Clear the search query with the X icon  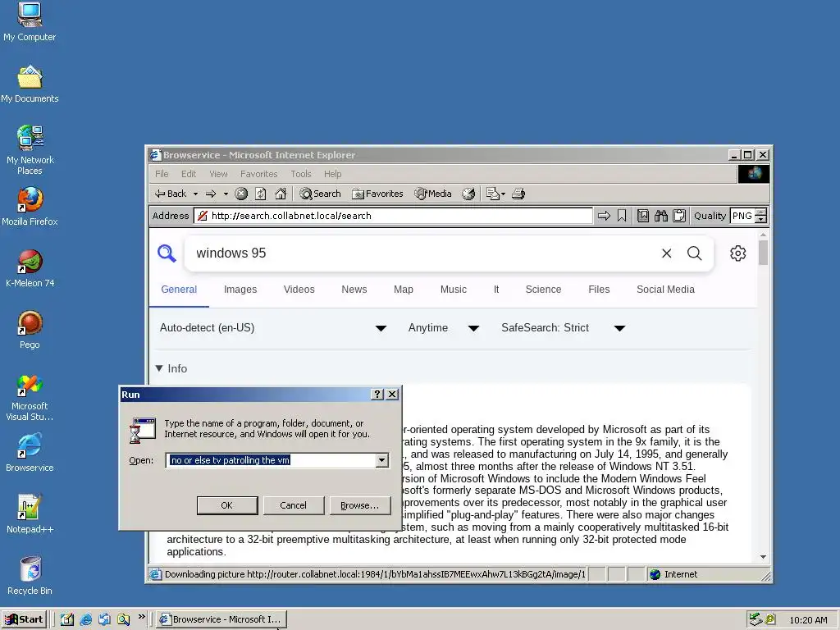666,253
